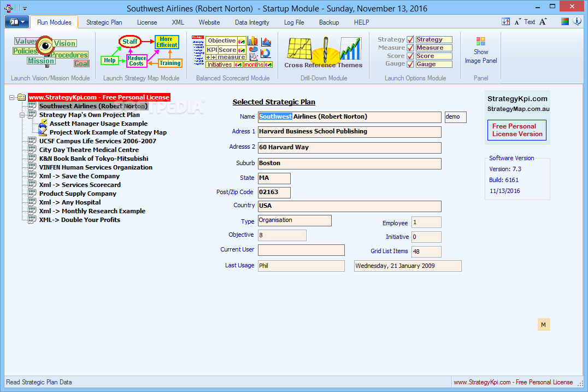Switch to the Backup tab
This screenshot has width=588, height=392.
(329, 22)
